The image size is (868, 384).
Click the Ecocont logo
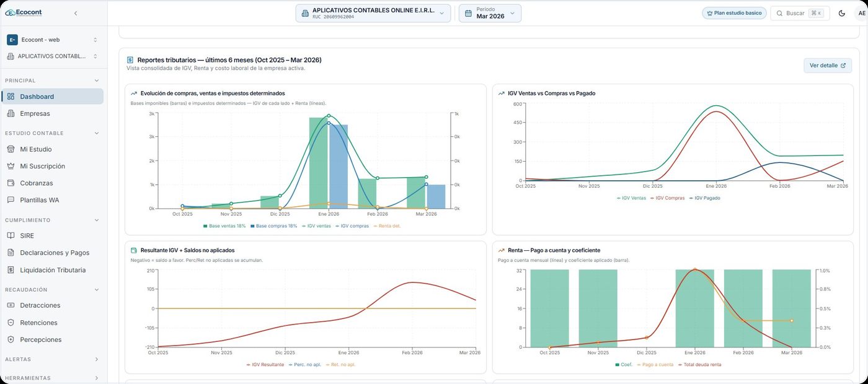click(24, 12)
